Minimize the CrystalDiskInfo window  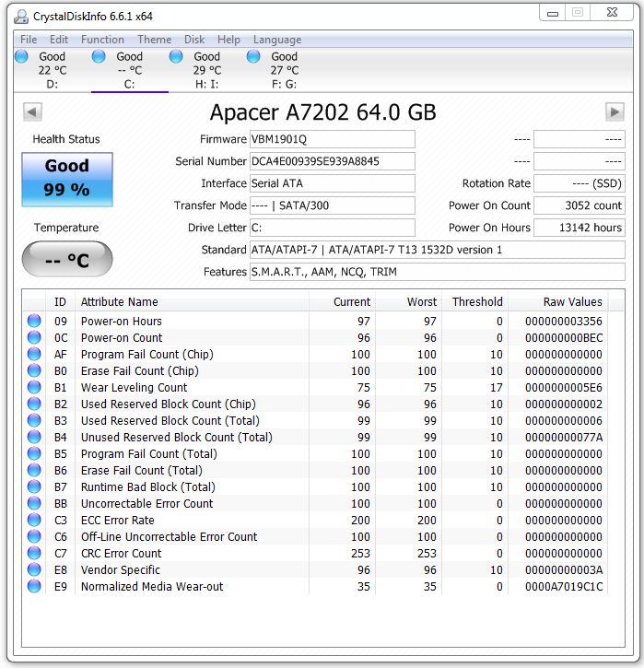coord(553,13)
